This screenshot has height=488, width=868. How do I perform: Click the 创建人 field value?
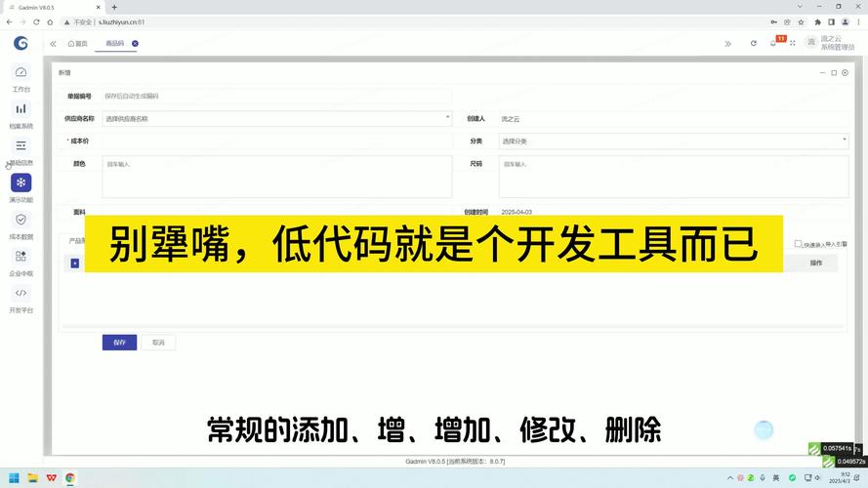(x=511, y=119)
